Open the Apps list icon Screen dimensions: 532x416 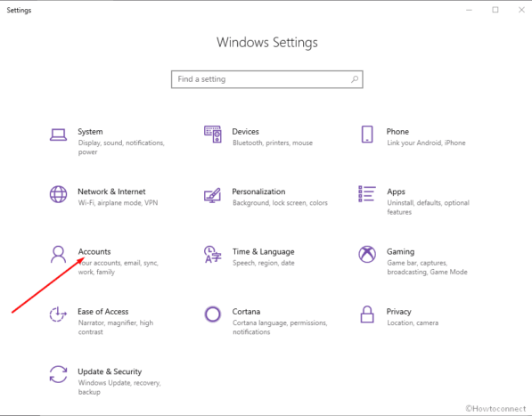pyautogui.click(x=367, y=194)
